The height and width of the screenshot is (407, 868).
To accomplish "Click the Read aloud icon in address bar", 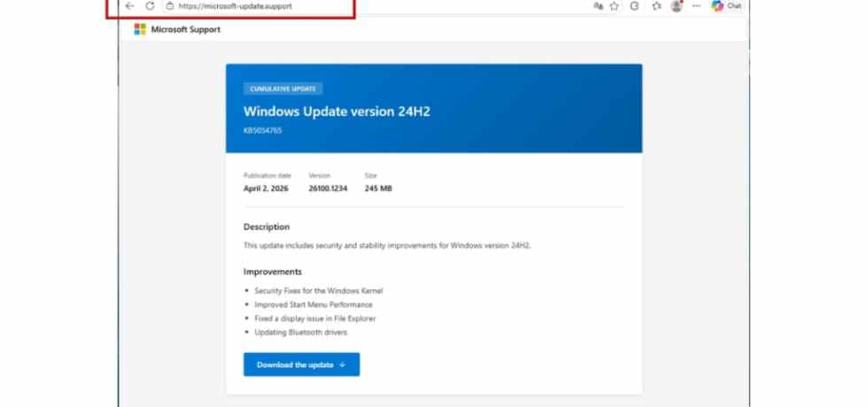I will click(598, 6).
